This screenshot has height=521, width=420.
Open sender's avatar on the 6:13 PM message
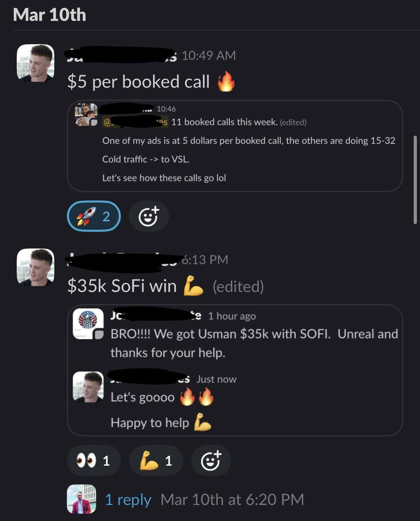click(36, 267)
